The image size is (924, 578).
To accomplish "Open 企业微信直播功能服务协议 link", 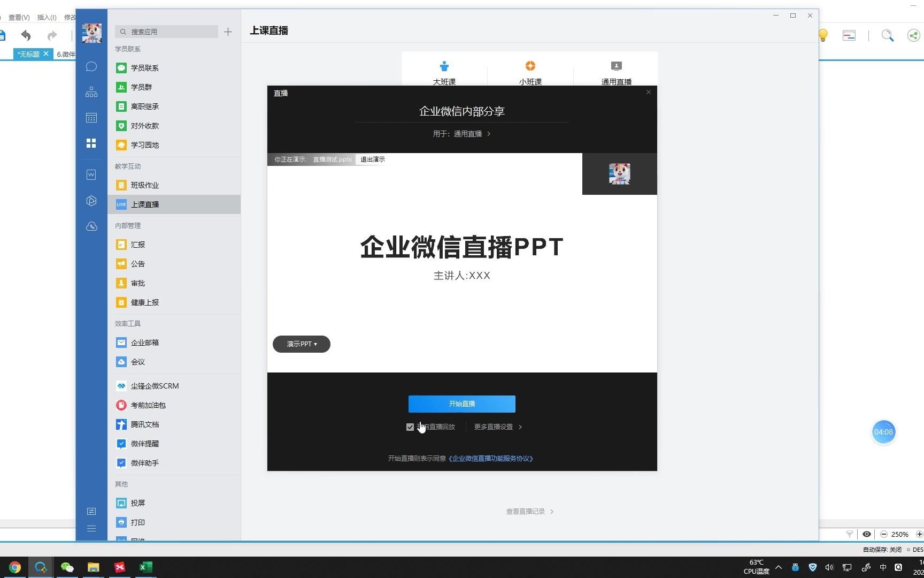I will click(491, 459).
